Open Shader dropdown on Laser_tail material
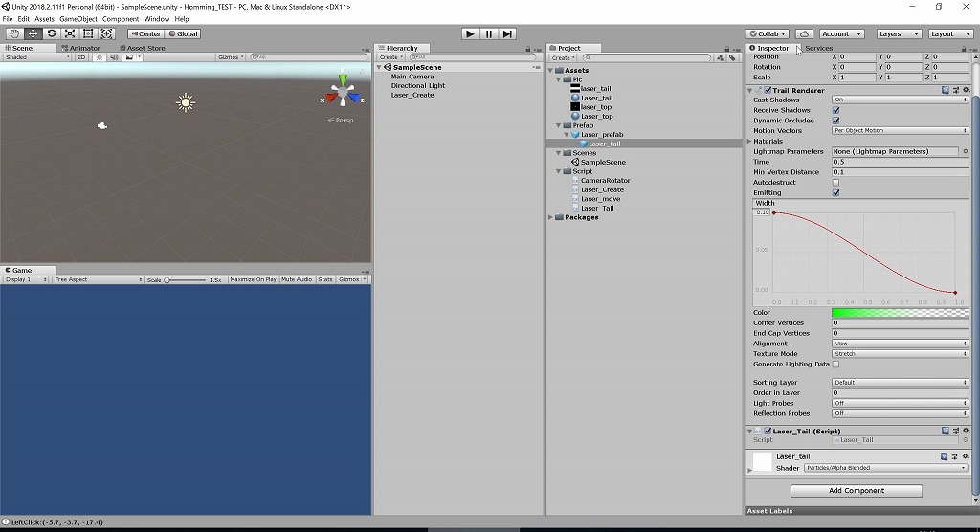Image resolution: width=980 pixels, height=532 pixels. click(885, 468)
